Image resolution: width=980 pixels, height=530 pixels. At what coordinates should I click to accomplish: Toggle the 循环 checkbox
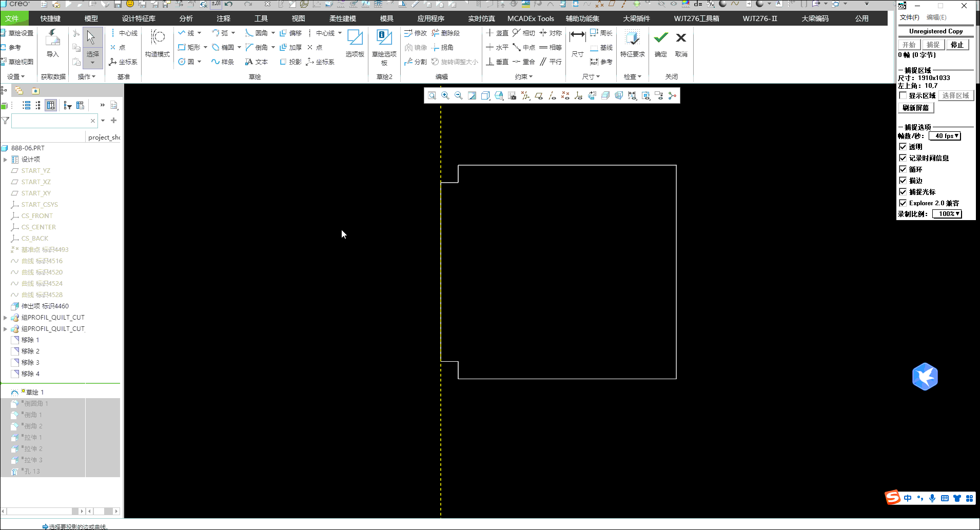[903, 169]
